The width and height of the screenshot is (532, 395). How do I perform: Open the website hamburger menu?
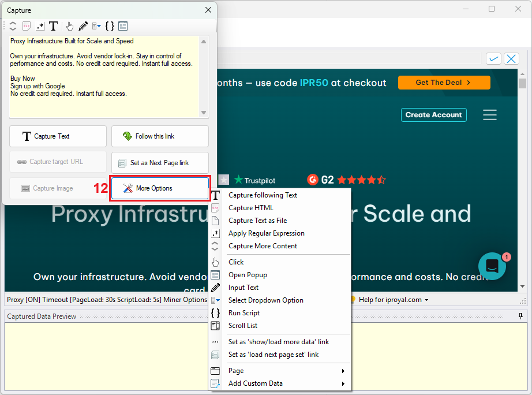pos(489,115)
